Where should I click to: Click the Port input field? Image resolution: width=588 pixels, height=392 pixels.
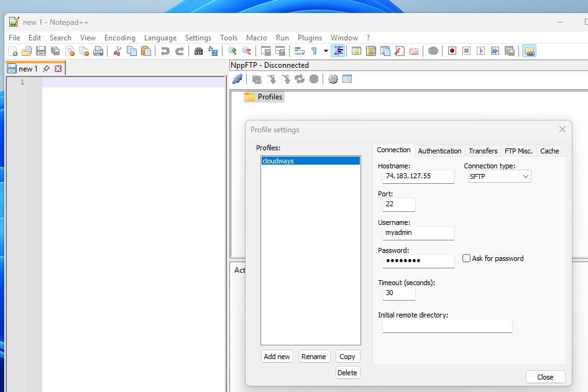tap(398, 204)
